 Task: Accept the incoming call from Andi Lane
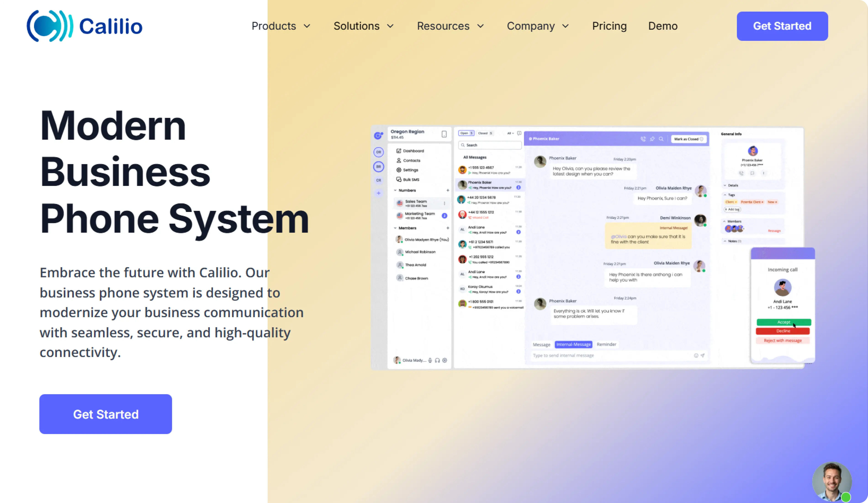coord(784,322)
